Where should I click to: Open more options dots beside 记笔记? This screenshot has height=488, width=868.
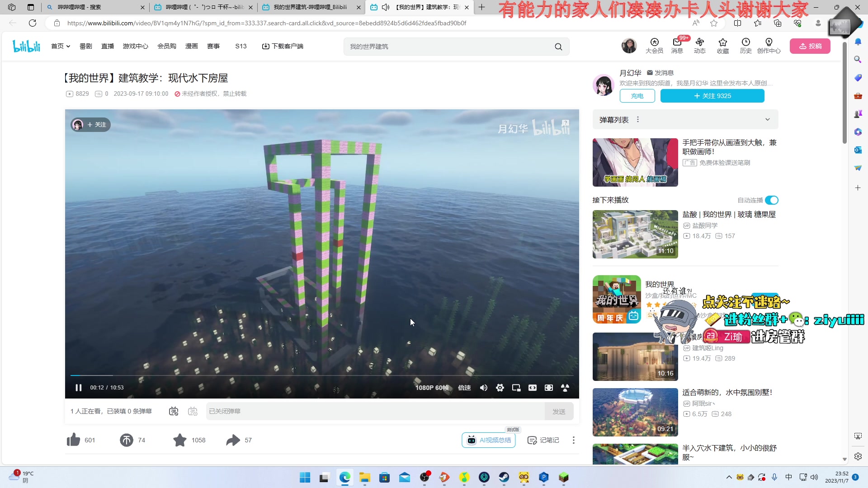574,440
